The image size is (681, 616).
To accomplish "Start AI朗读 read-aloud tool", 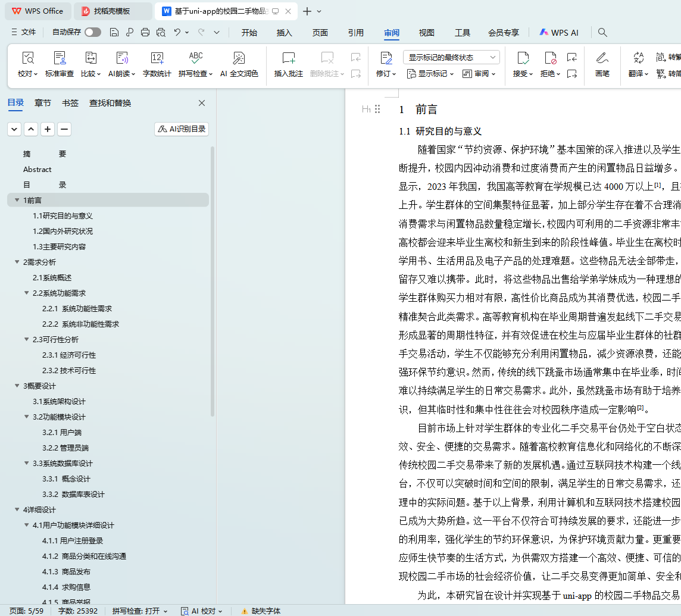I will pyautogui.click(x=121, y=64).
